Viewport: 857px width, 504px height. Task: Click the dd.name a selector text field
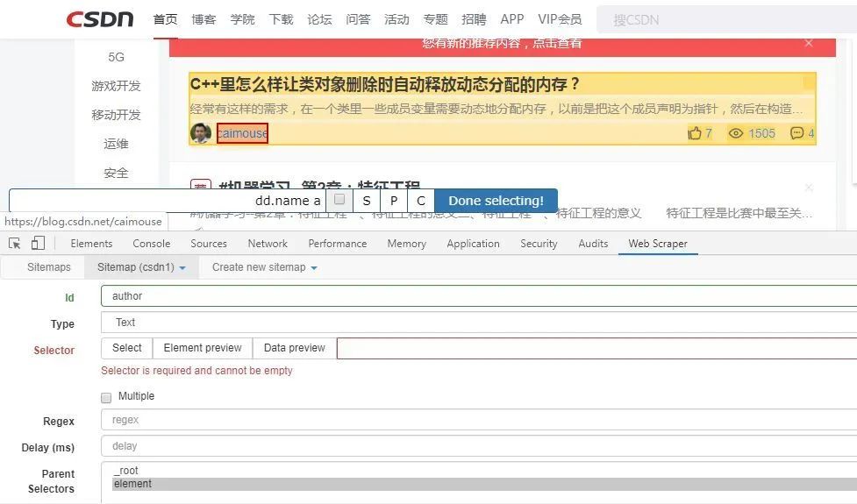click(x=168, y=201)
